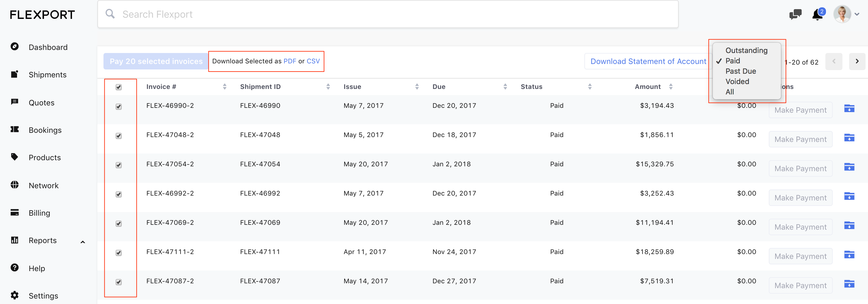This screenshot has width=868, height=304.
Task: Click Pay 20 selected invoices button
Action: [x=156, y=62]
